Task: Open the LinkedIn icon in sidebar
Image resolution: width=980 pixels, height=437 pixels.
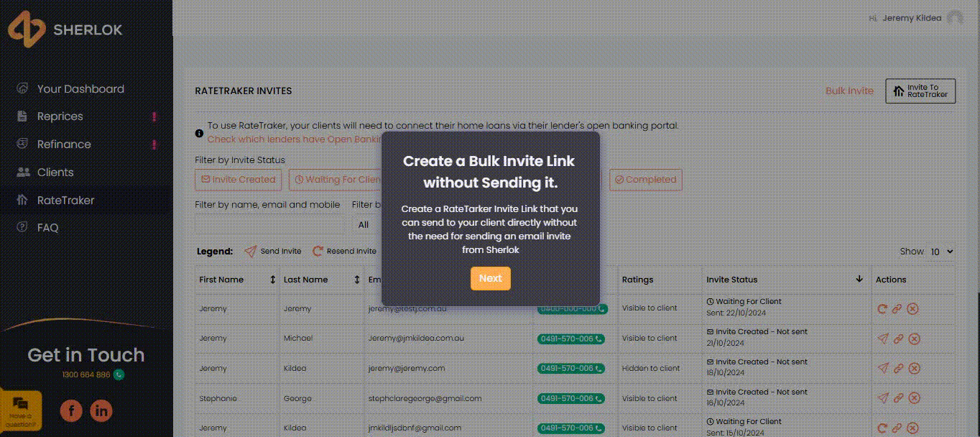Action: pos(101,410)
